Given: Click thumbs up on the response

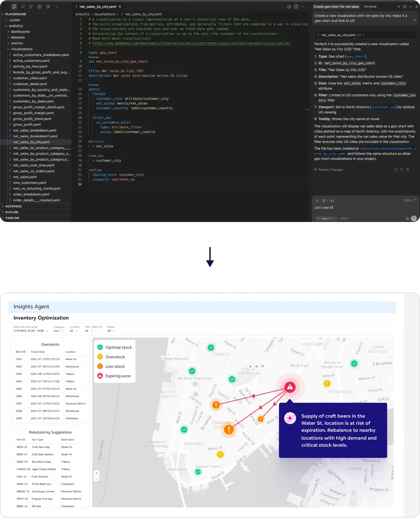Looking at the screenshot, I should 396,170.
